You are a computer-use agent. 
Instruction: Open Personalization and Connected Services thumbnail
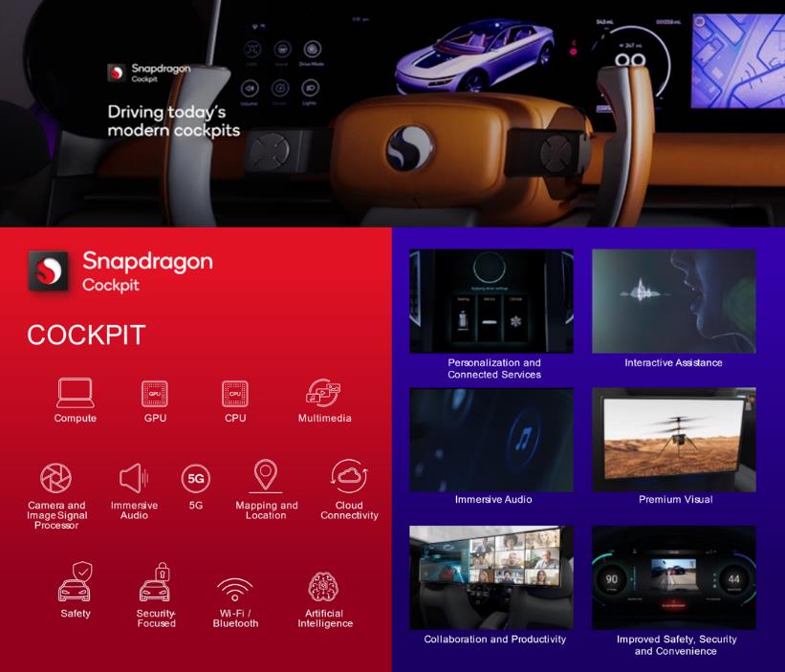[491, 301]
